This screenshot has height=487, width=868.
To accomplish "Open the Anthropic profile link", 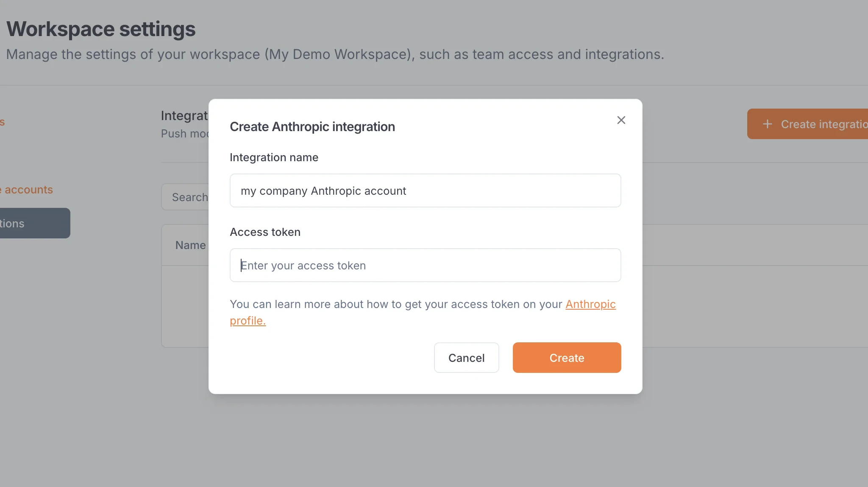I will coord(590,305).
